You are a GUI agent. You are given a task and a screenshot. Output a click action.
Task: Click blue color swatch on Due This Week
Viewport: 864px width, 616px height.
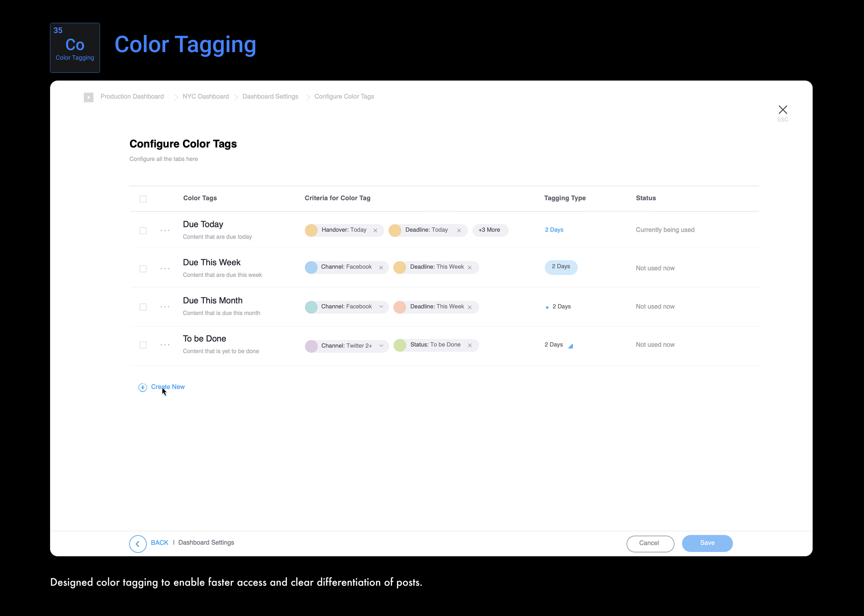pyautogui.click(x=311, y=267)
